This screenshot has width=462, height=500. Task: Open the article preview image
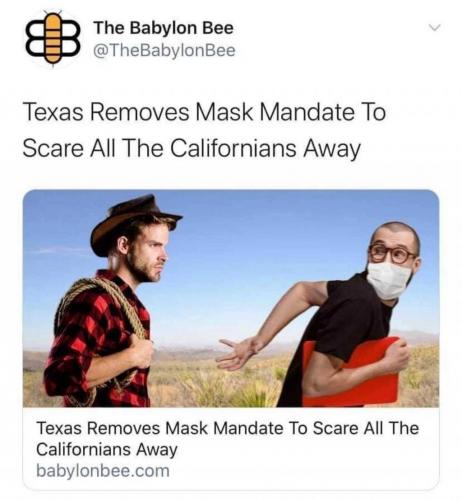click(x=231, y=298)
